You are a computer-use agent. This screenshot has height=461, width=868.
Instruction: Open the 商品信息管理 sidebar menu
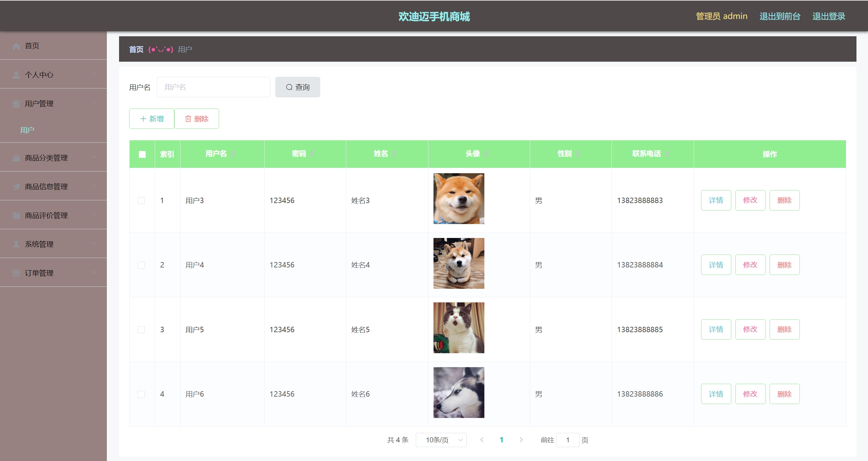(x=53, y=186)
